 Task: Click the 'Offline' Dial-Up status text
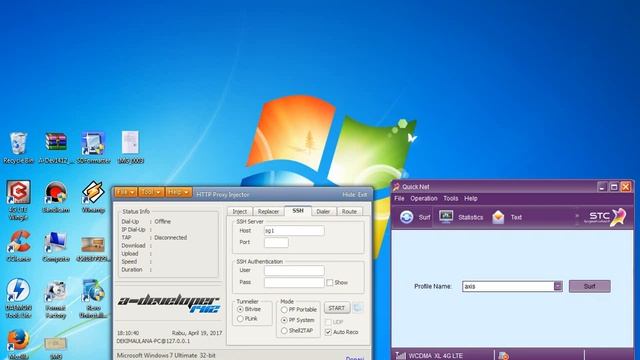click(162, 222)
